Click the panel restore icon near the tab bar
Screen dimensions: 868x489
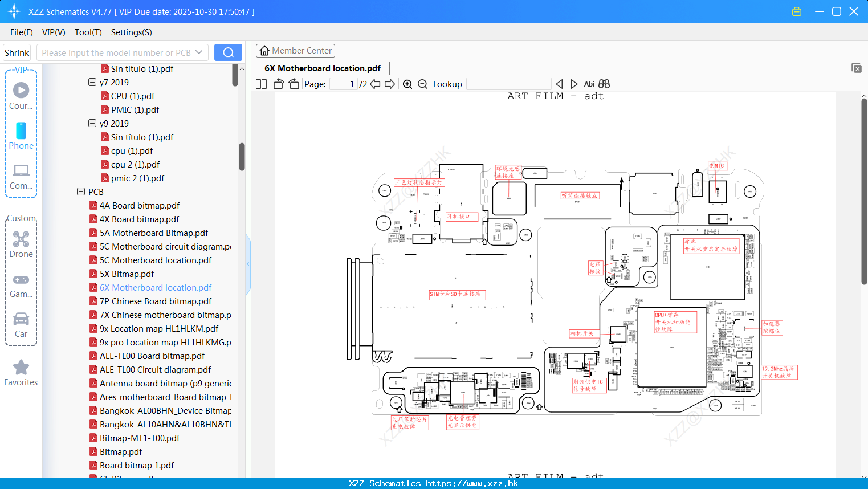tap(857, 68)
